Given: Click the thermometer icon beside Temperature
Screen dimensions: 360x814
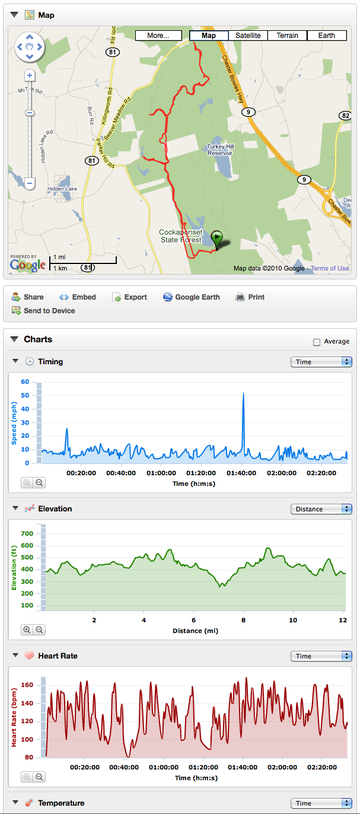Looking at the screenshot, I should click(30, 803).
